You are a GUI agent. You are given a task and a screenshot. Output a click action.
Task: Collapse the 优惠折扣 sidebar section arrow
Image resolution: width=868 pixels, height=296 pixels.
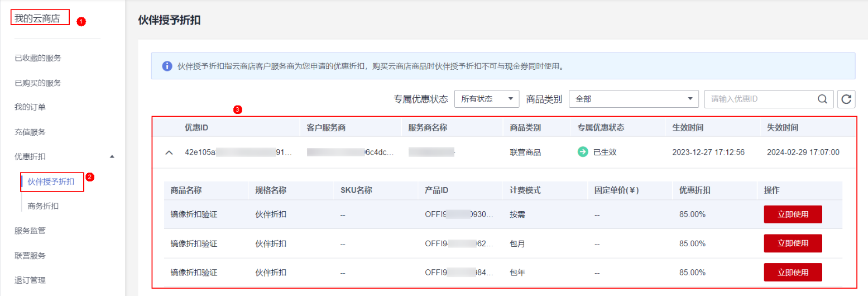112,156
